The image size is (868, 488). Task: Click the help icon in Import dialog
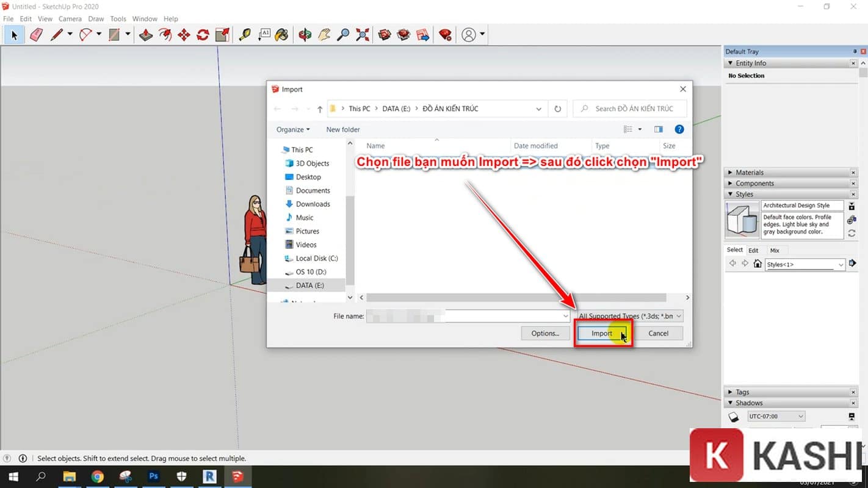click(679, 129)
